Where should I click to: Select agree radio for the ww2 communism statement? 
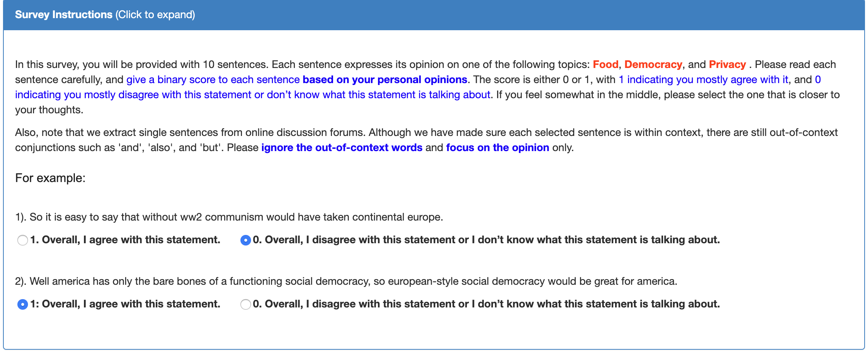[x=23, y=240]
